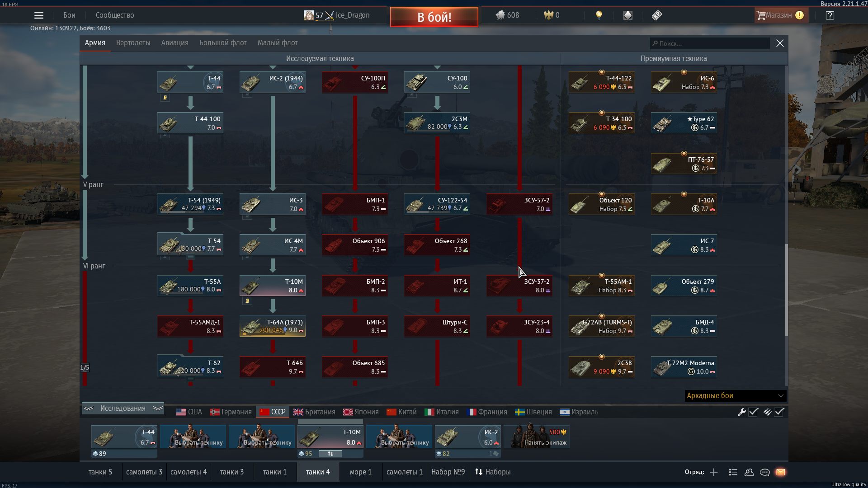Select the Япония nation flag
This screenshot has width=868, height=488.
point(361,412)
